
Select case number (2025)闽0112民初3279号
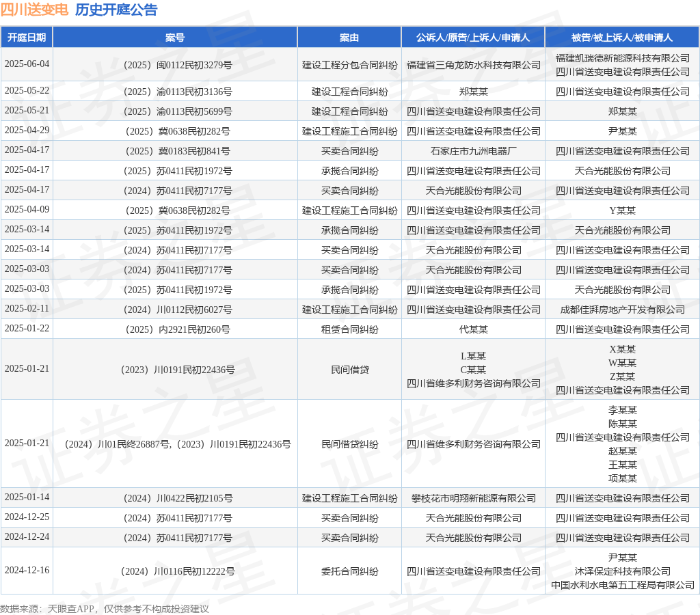point(178,65)
